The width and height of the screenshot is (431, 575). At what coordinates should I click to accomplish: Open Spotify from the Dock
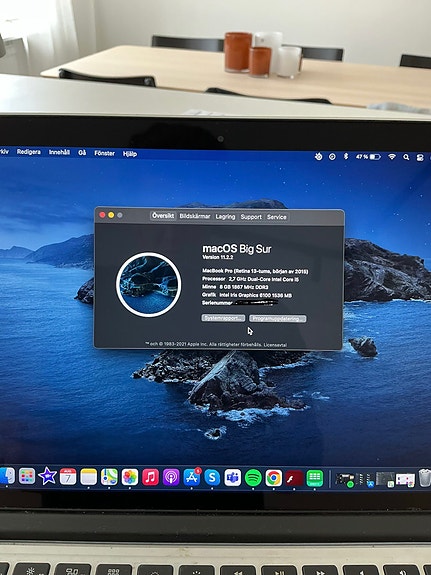(x=253, y=477)
